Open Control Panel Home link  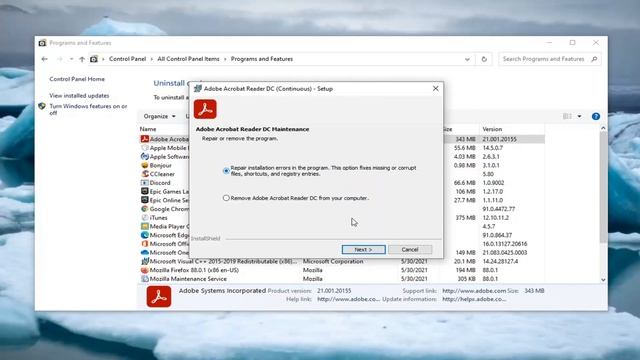[x=77, y=79]
